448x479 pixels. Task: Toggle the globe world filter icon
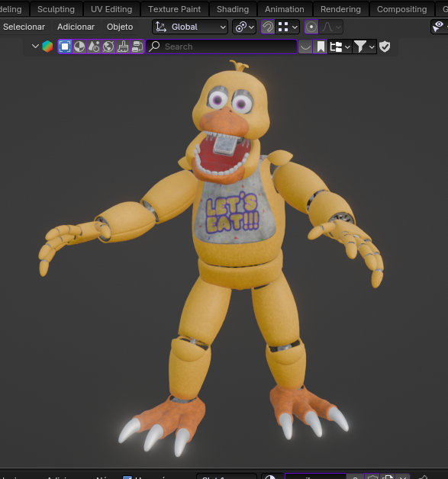(x=108, y=47)
